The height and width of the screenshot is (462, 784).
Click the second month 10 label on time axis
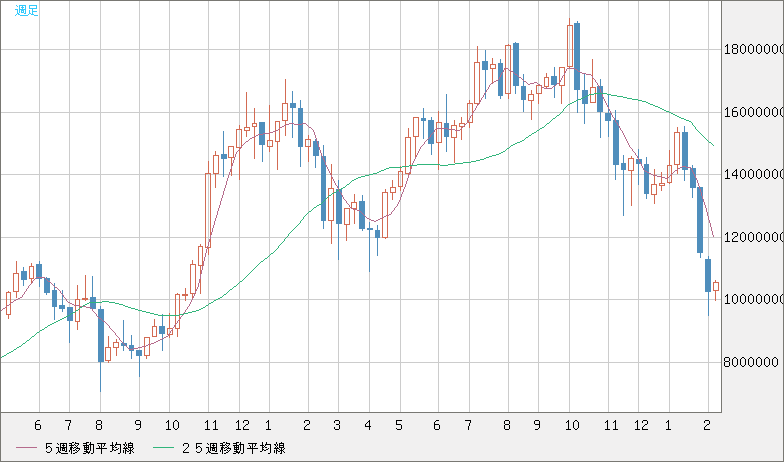pos(572,426)
